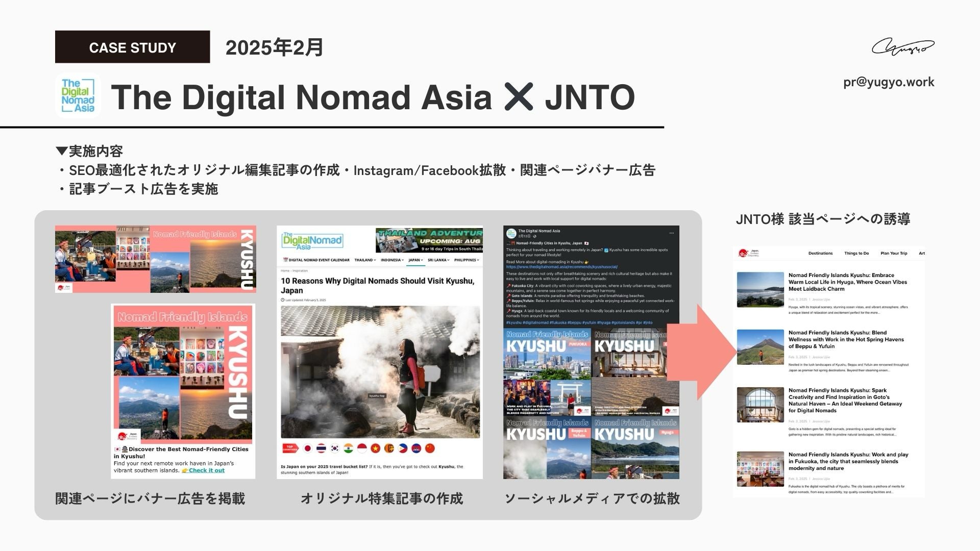The image size is (980, 551).
Task: Open the three-dot menu on the Facebook post
Action: pyautogui.click(x=671, y=233)
